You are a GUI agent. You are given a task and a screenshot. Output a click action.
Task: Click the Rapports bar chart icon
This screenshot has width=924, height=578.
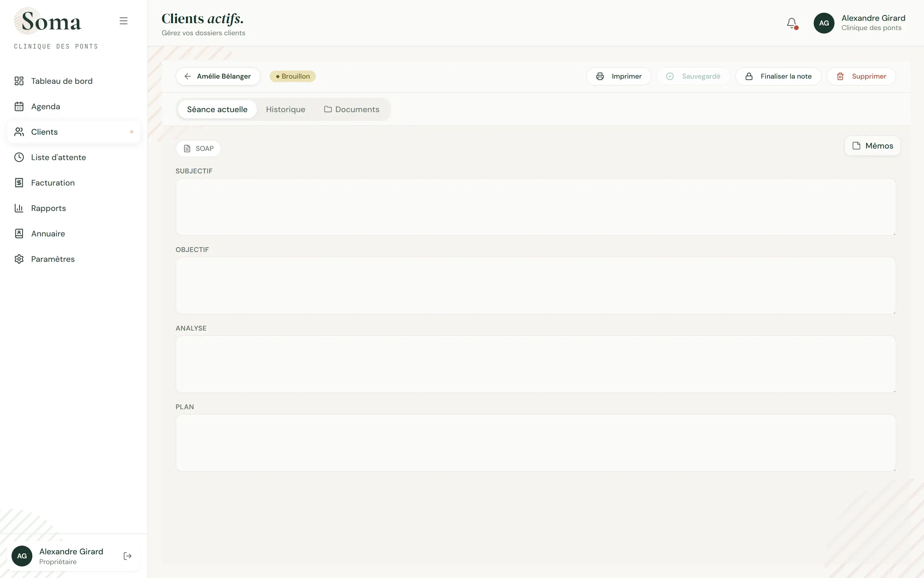click(x=19, y=208)
